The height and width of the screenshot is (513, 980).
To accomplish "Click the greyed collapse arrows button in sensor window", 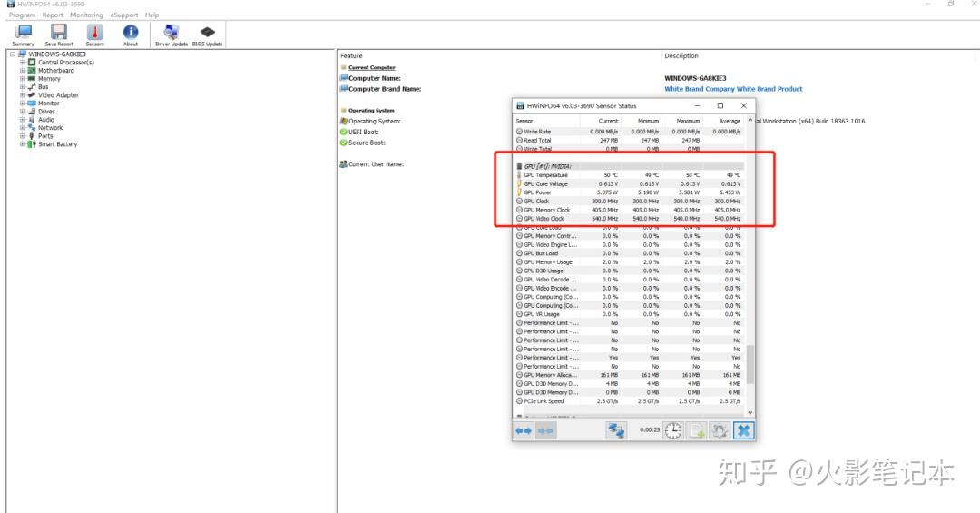I will [x=545, y=431].
